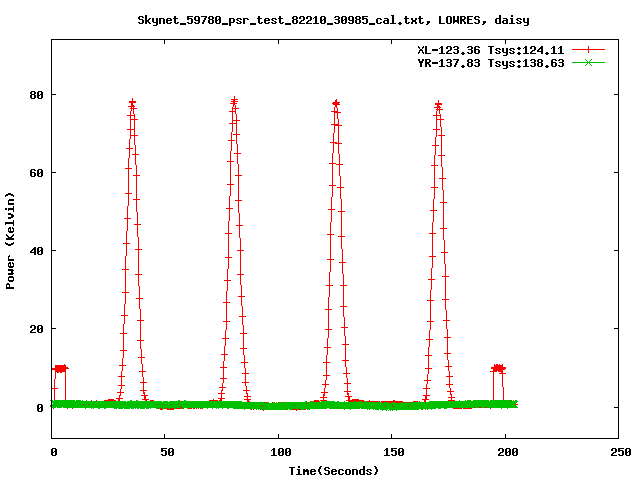This screenshot has height=480, width=640.
Task: Click the top of the second red peak
Action: (x=234, y=100)
